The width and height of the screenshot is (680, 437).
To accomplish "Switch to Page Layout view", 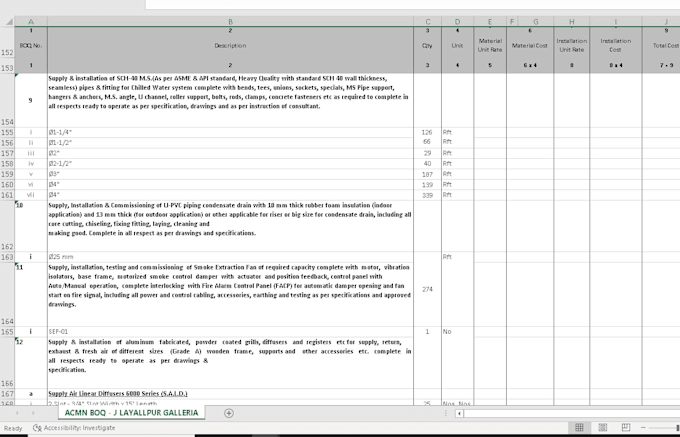I will pyautogui.click(x=602, y=427).
